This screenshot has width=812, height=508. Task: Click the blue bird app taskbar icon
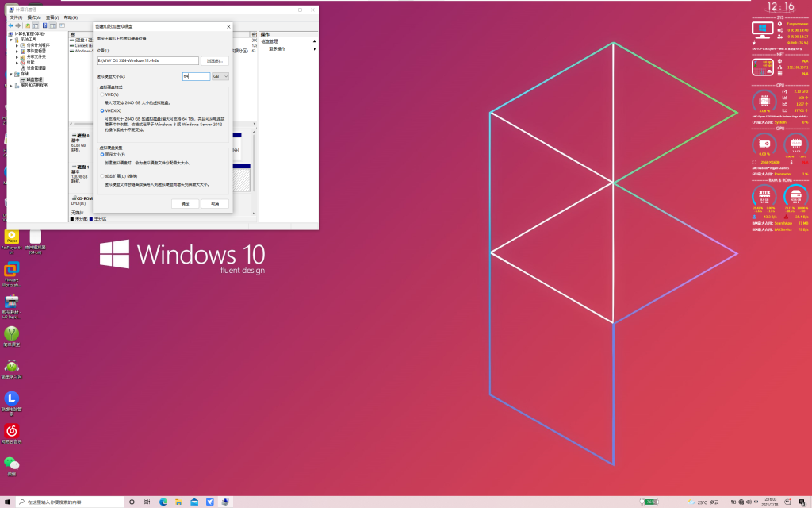[x=209, y=502]
